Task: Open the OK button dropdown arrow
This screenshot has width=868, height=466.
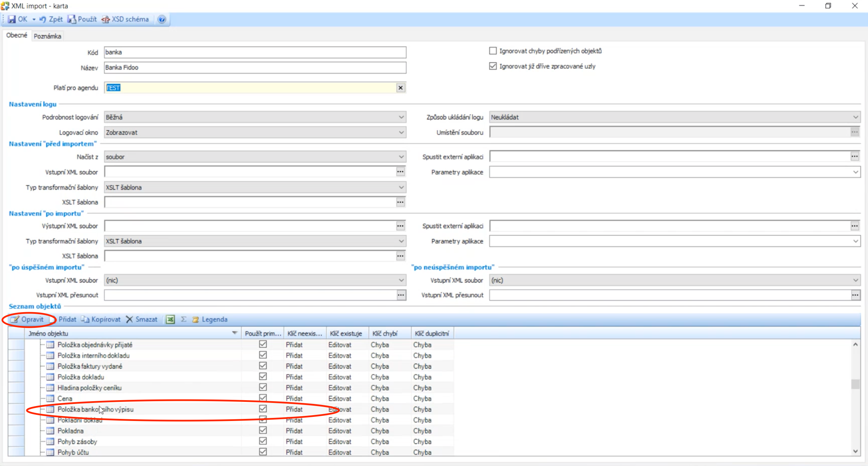Action: (34, 19)
